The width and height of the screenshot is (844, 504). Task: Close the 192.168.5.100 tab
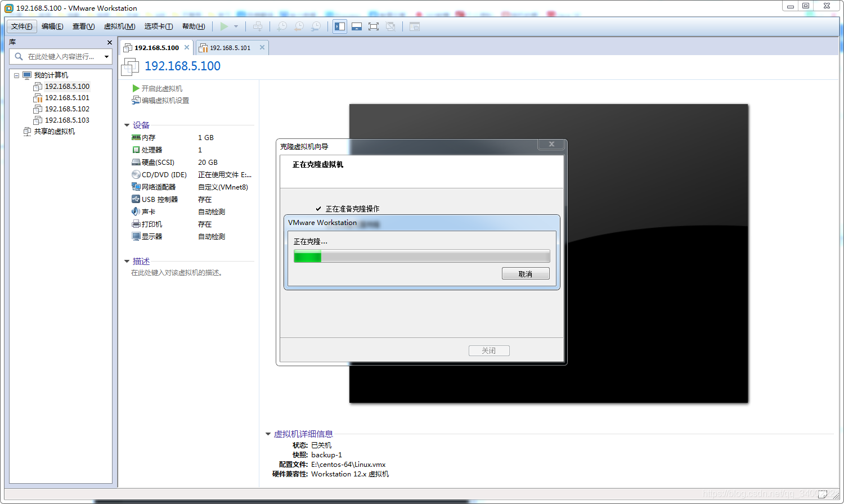pos(187,47)
